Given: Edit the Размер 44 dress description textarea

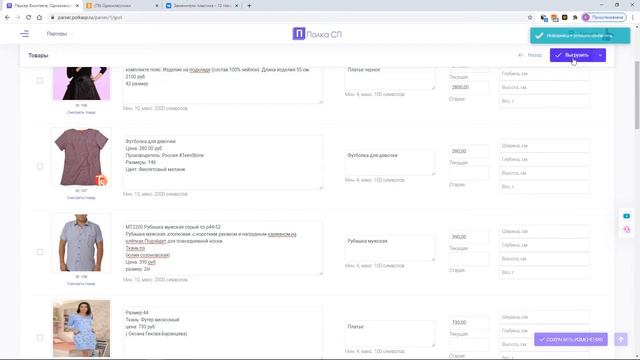Looking at the screenshot, I should (223, 333).
